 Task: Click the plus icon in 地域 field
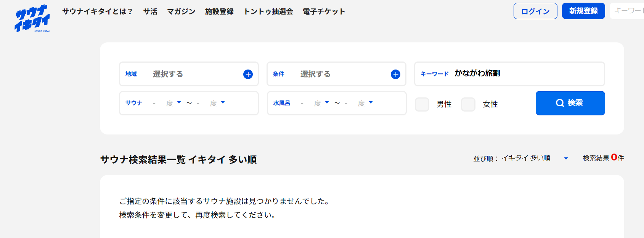tap(248, 74)
